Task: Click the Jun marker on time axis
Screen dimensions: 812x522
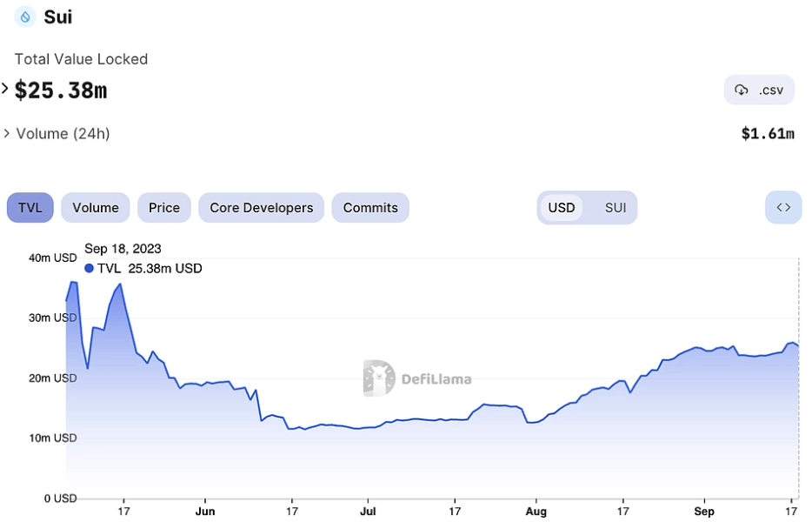Action: click(205, 511)
